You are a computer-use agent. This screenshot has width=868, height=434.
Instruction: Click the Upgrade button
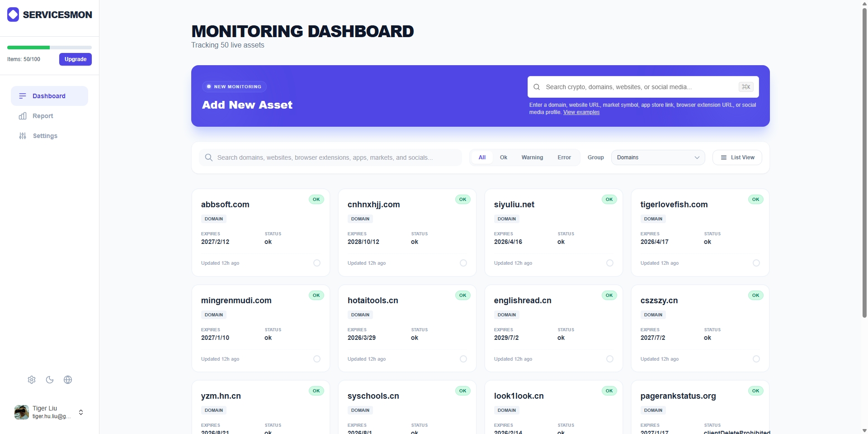75,59
